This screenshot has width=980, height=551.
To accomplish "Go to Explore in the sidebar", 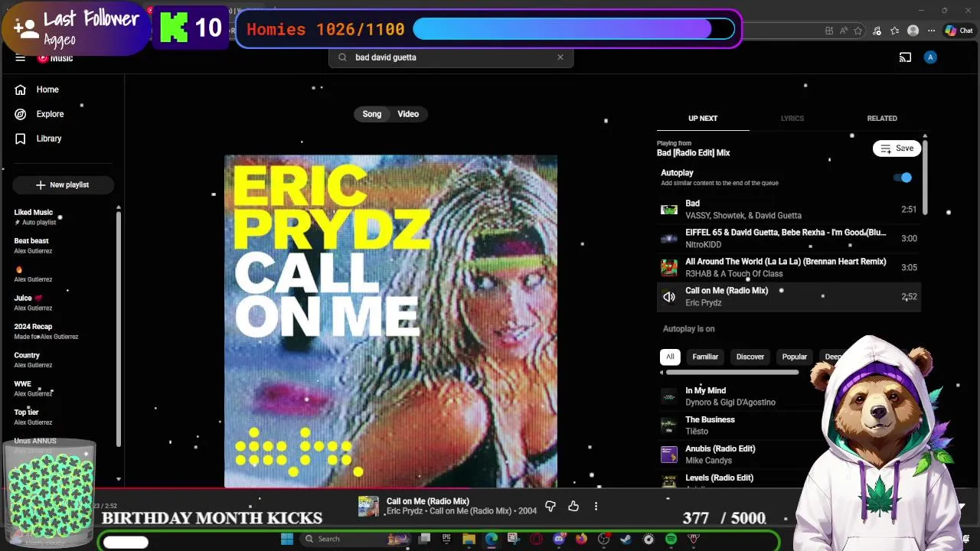I will [50, 114].
